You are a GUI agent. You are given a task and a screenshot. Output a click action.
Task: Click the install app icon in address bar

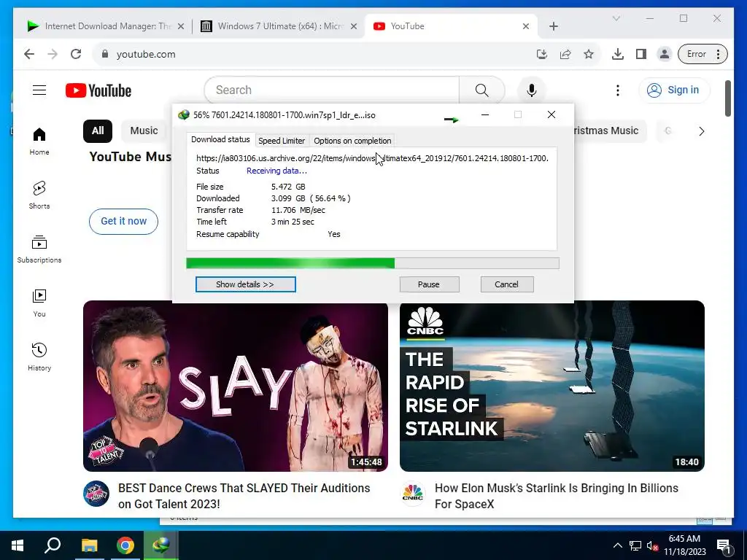point(542,54)
